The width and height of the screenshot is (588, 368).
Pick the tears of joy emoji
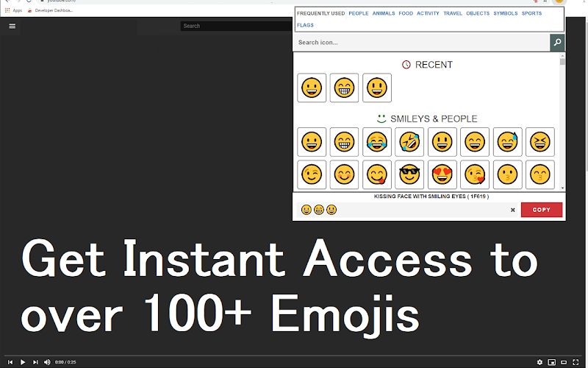click(377, 142)
